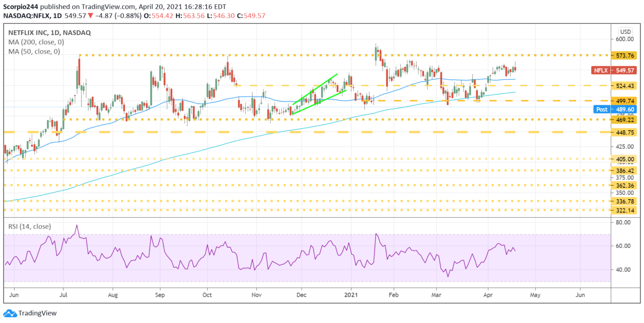The image size is (644, 323).
Task: Select the 524.43 price level label
Action: [625, 86]
